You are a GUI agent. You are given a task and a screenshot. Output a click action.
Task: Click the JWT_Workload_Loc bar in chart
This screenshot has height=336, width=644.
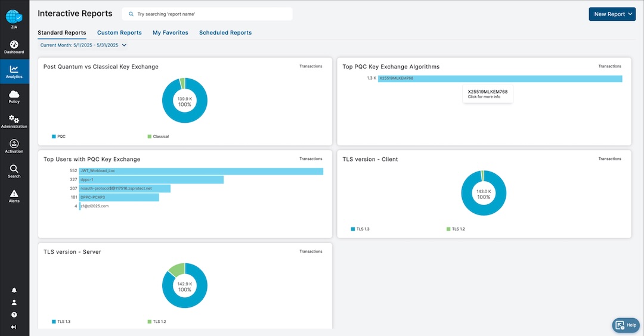pos(201,171)
